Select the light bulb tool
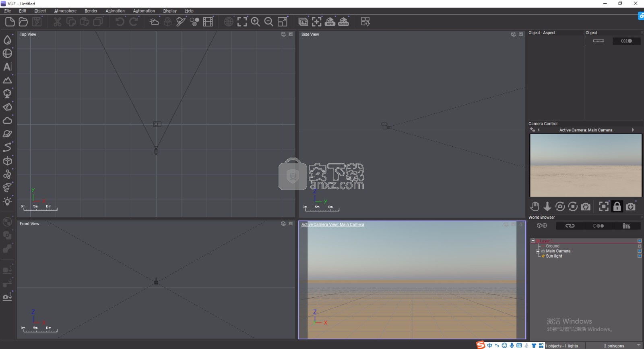 pyautogui.click(x=7, y=201)
